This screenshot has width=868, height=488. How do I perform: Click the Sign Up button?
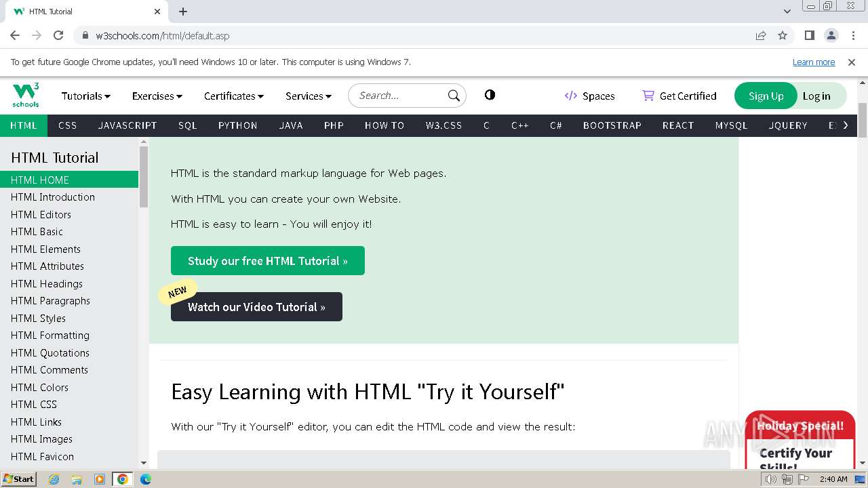click(x=766, y=96)
